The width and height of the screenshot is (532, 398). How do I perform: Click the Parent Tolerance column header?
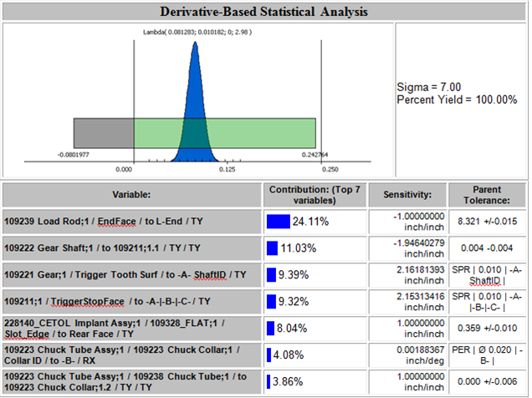point(487,194)
